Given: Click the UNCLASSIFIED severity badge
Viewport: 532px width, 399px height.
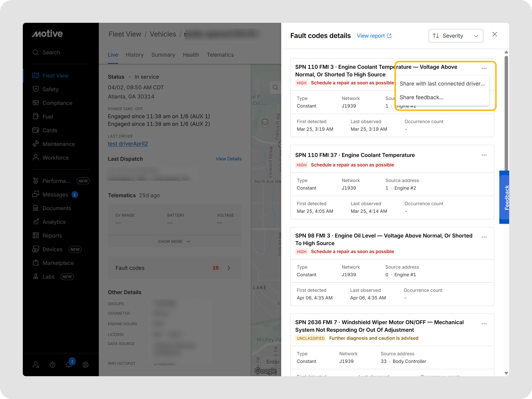Looking at the screenshot, I should [310, 338].
